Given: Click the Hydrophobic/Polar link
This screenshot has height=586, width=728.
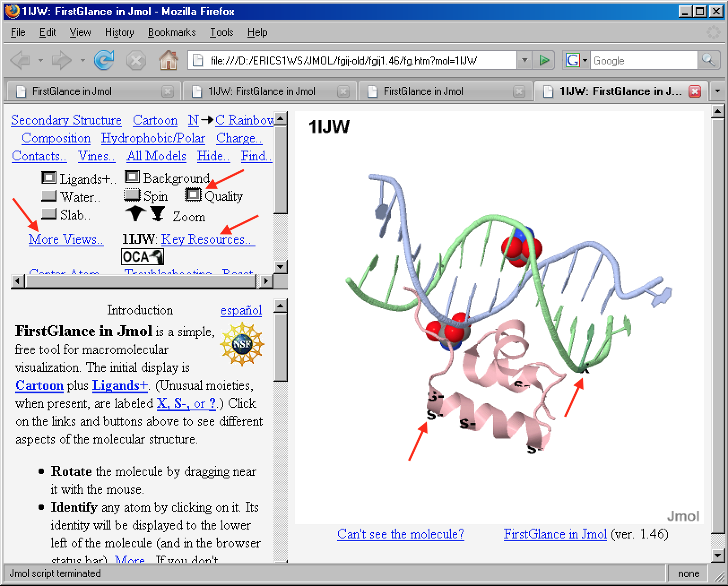Looking at the screenshot, I should point(153,138).
